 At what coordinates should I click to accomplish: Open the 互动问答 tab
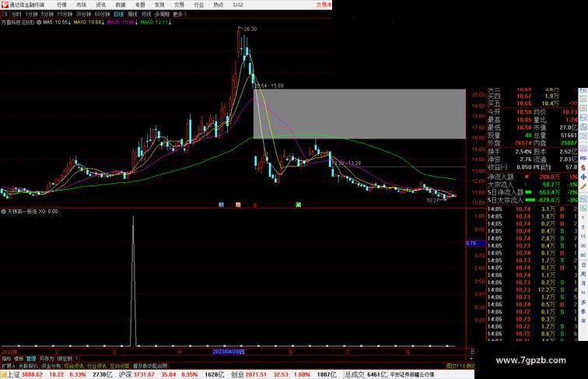click(120, 366)
